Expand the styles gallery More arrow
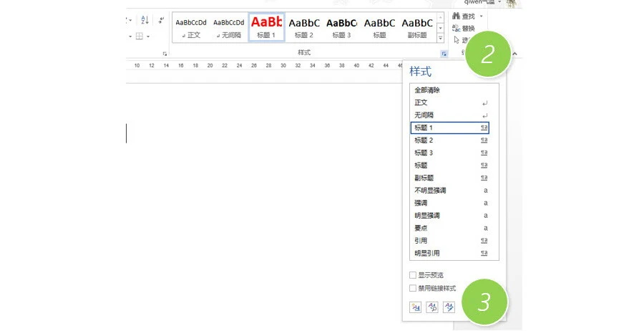Image resolution: width=644 pixels, height=331 pixels. [440, 37]
